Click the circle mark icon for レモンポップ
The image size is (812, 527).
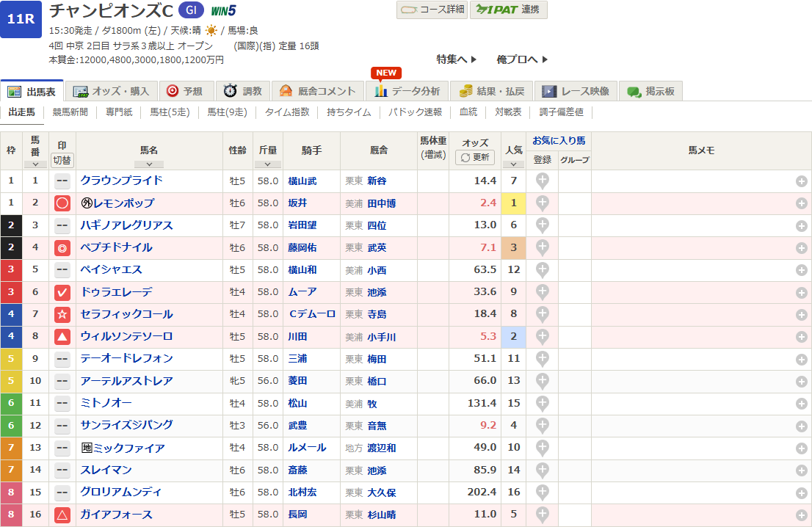pos(62,203)
